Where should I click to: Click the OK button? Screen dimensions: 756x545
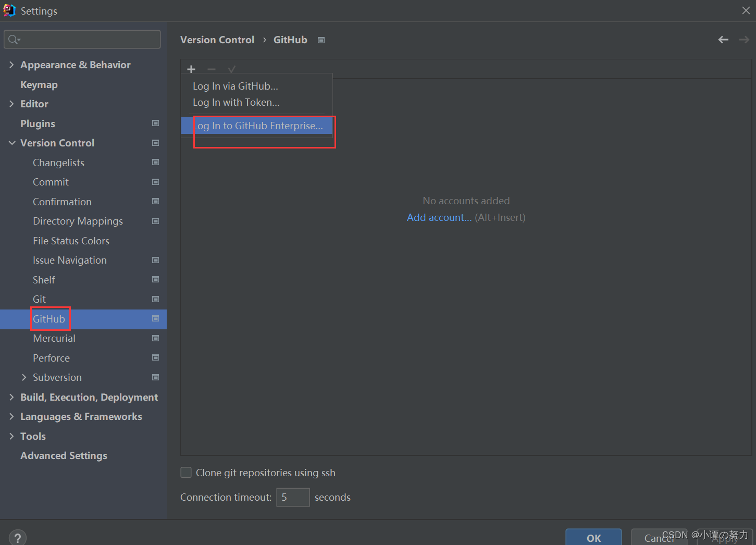tap(593, 538)
